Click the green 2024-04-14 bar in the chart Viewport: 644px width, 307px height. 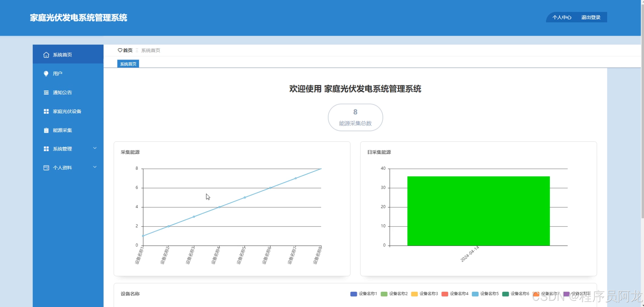(x=478, y=211)
